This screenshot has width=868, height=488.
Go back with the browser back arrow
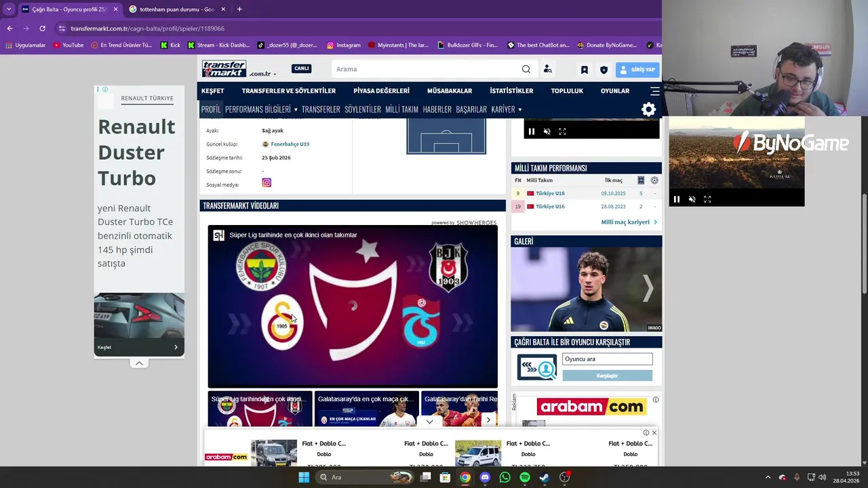pos(9,28)
